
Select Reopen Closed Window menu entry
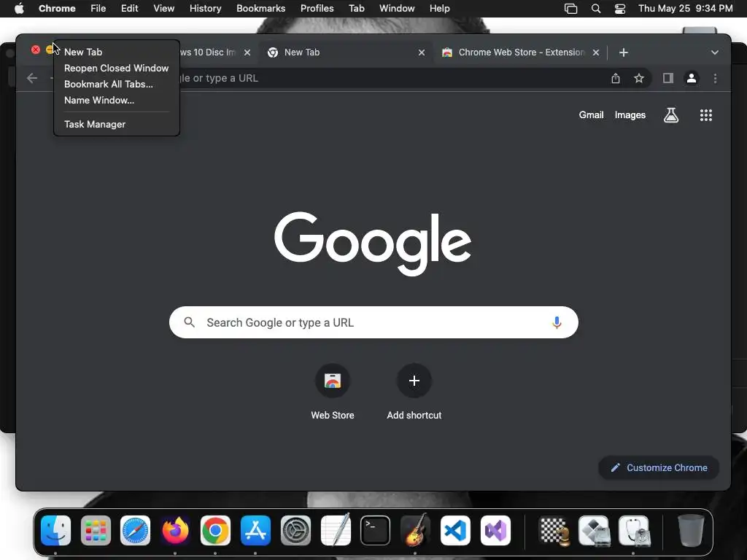116,68
